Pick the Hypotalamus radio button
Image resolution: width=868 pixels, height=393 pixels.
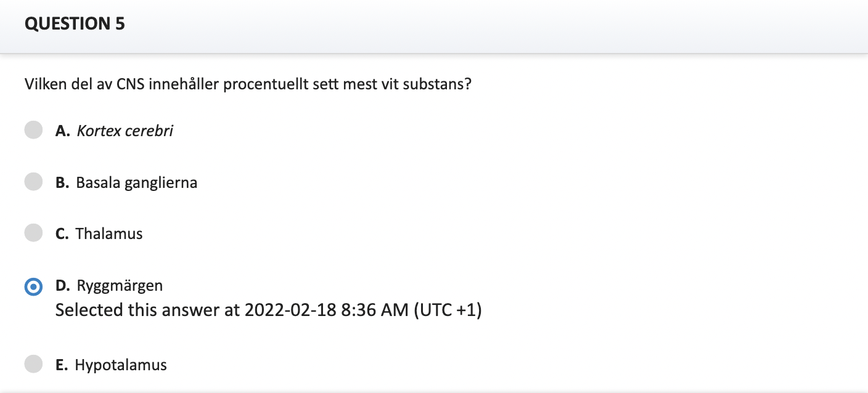coord(33,364)
